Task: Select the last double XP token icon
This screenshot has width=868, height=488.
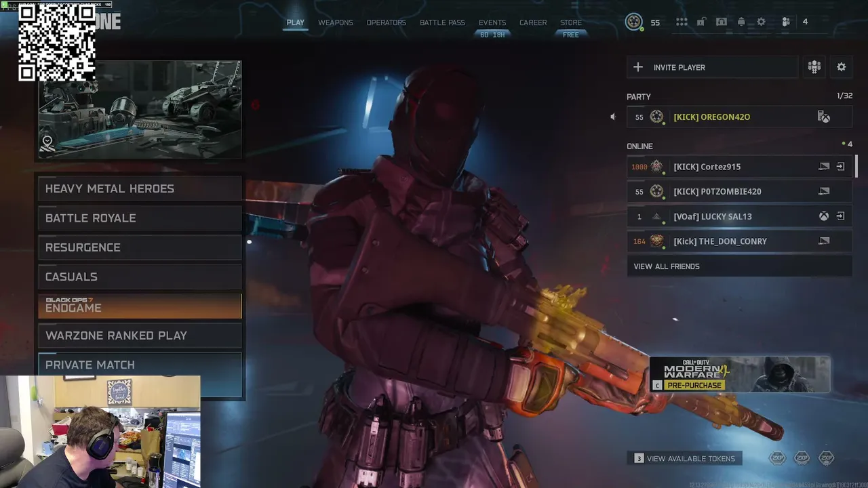Action: pos(826,459)
